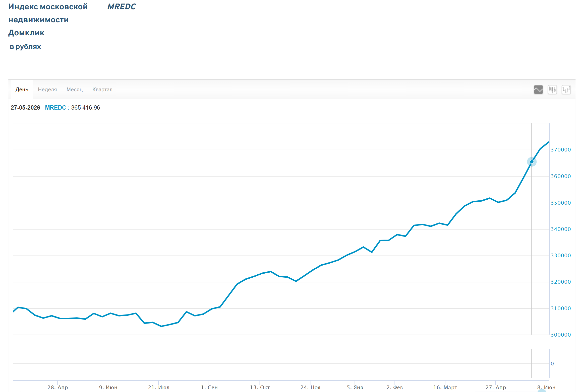Click the '1. Сен' date label
Viewport: 580px width, 392px height.
[x=209, y=387]
